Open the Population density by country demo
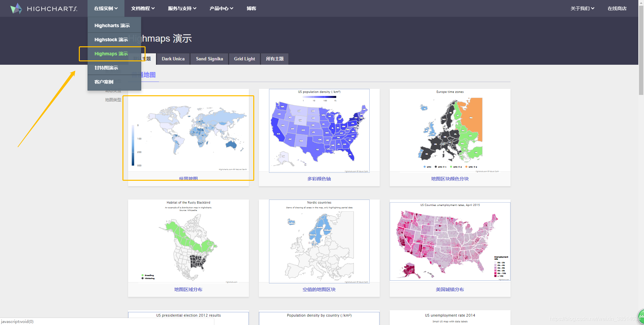Viewport: 644px width, 325px height. [319, 318]
